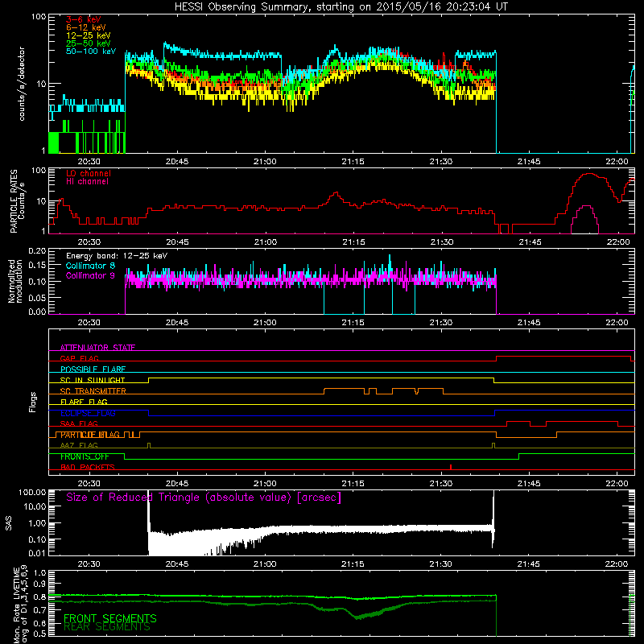Select the Collimator 8 legend entry
Image resolution: width=644 pixels, height=644 pixels.
click(90, 266)
